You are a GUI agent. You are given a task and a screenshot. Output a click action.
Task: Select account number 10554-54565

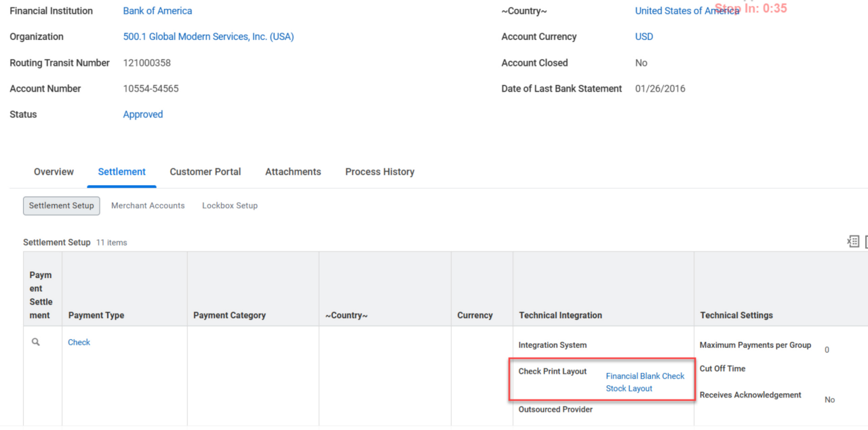[151, 89]
